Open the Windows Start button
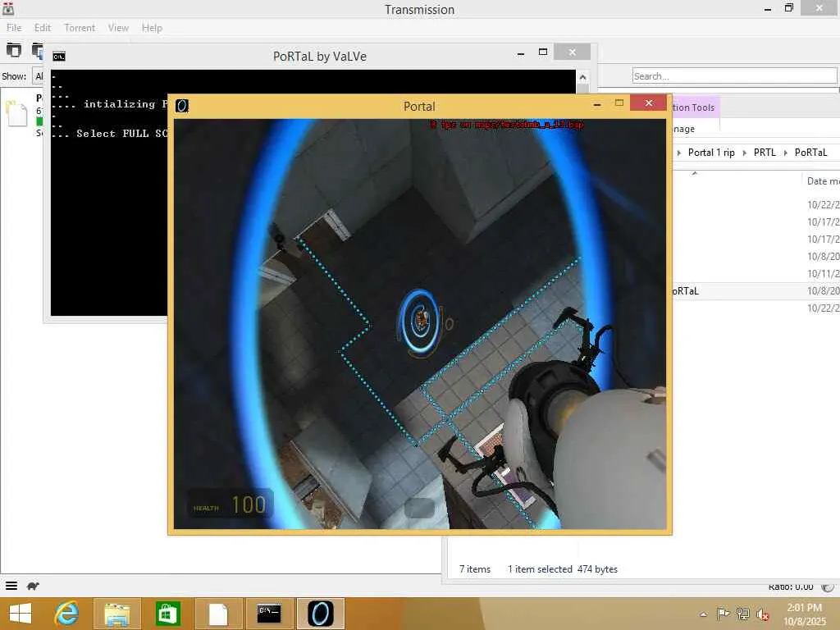 click(x=21, y=614)
